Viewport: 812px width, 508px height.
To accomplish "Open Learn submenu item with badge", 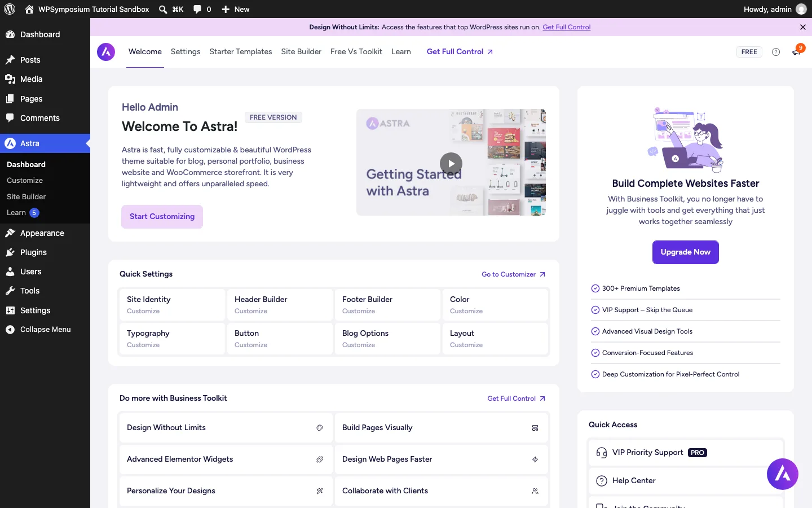I will 23,213.
